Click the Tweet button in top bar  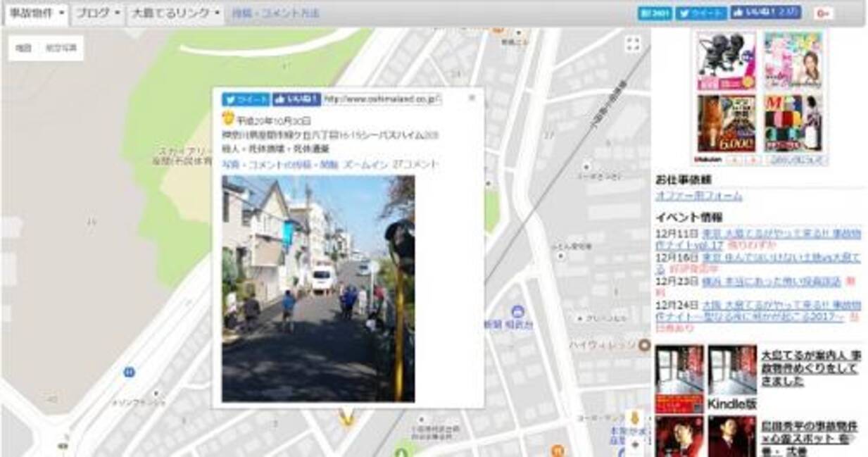coord(701,13)
